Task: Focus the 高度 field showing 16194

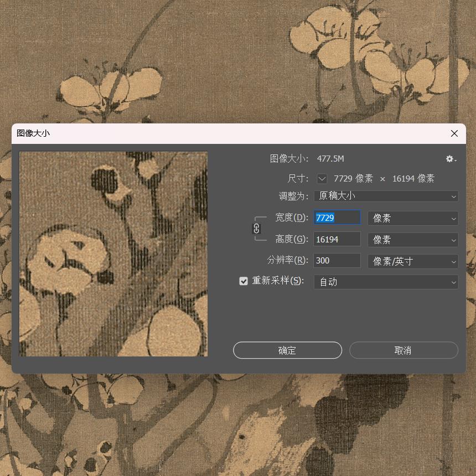Action: pyautogui.click(x=337, y=239)
